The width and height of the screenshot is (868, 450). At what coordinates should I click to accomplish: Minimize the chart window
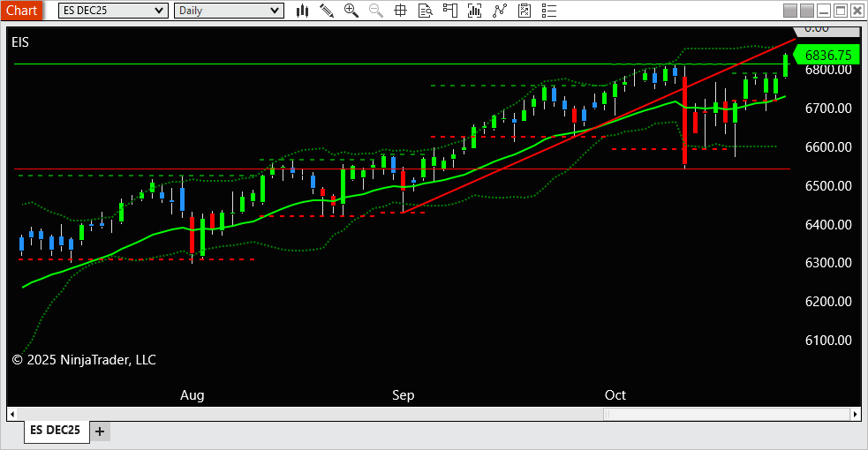(824, 11)
